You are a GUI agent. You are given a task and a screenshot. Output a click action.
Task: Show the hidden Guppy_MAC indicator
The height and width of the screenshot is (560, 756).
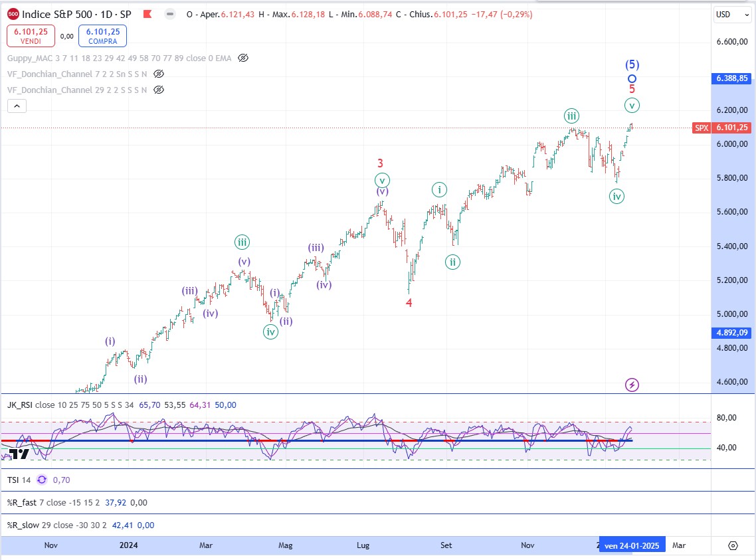243,58
